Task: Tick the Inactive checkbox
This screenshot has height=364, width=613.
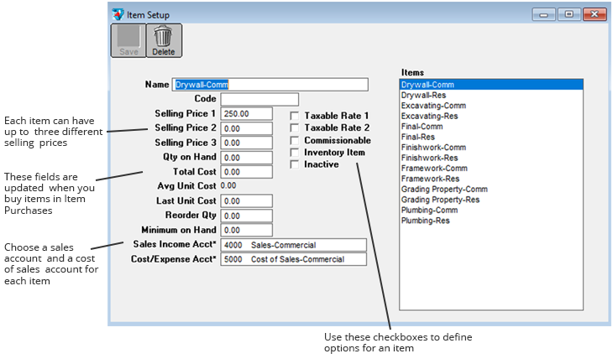Action: pos(295,164)
